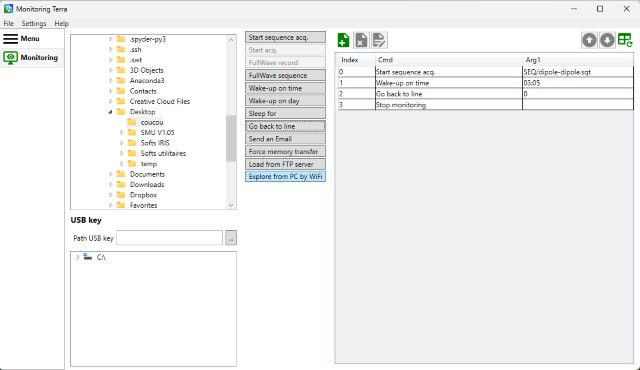Click the Path USB key input field

pos(169,238)
